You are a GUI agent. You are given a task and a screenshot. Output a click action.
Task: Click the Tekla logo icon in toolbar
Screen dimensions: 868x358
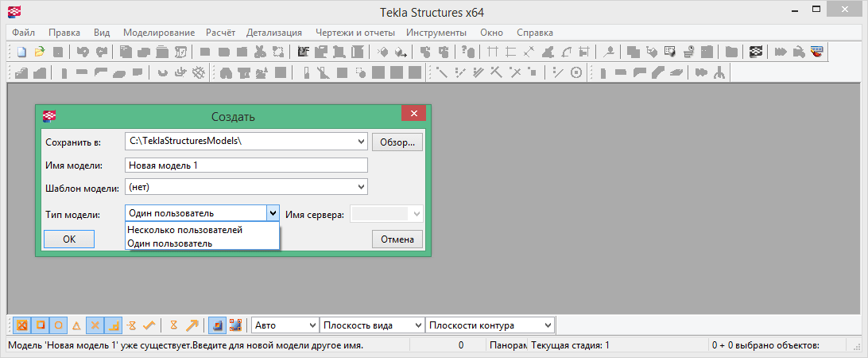click(x=756, y=52)
